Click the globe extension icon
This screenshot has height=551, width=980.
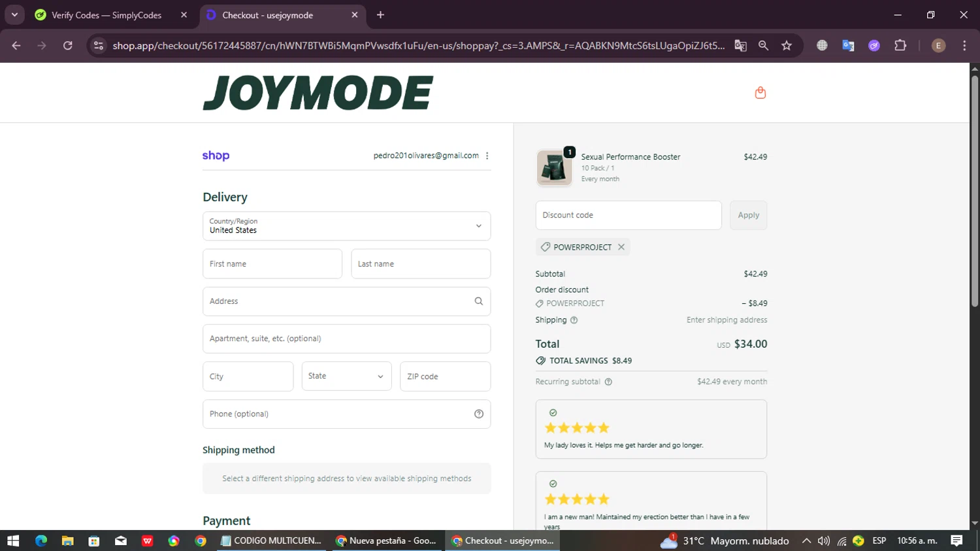(822, 46)
